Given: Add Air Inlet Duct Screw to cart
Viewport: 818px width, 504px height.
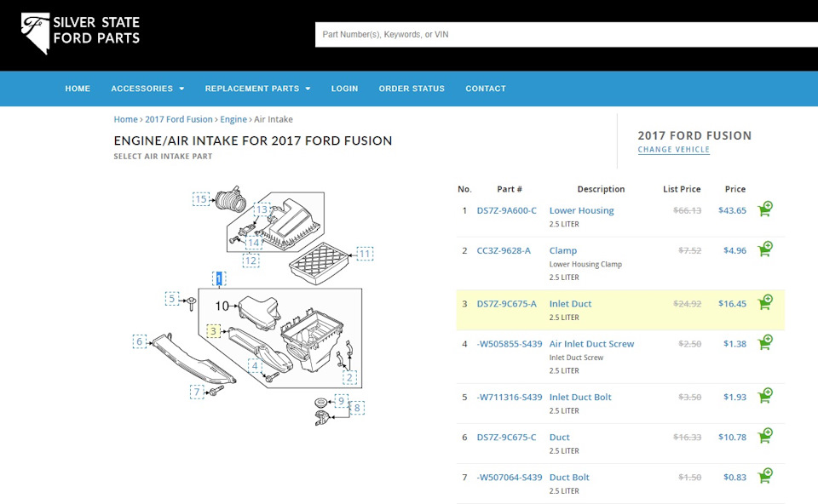Looking at the screenshot, I should click(765, 342).
